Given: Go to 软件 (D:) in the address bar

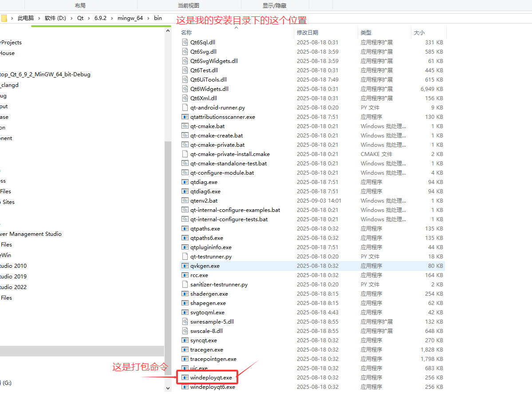Looking at the screenshot, I should 55,18.
